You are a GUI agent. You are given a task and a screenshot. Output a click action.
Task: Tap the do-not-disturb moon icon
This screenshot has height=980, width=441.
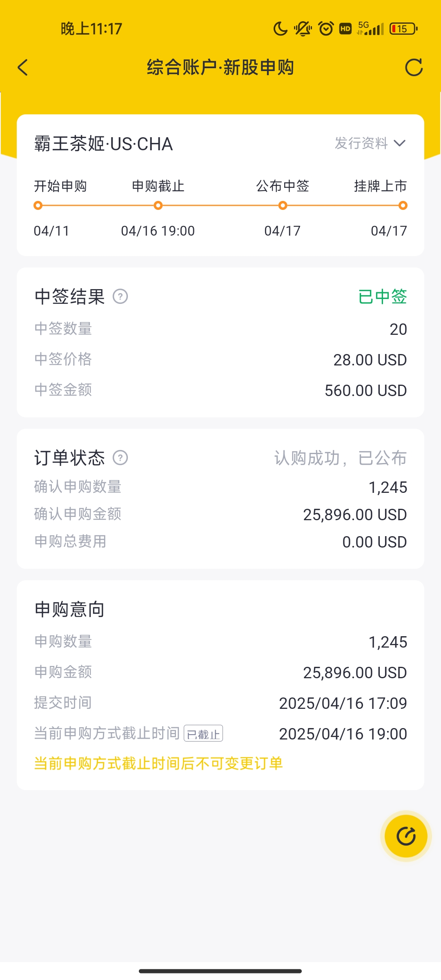tap(280, 29)
